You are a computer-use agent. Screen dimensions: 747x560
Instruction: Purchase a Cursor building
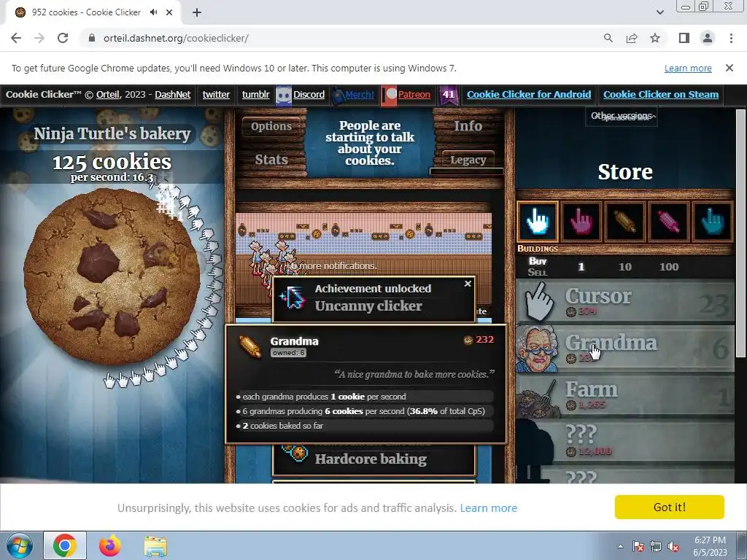coord(625,302)
